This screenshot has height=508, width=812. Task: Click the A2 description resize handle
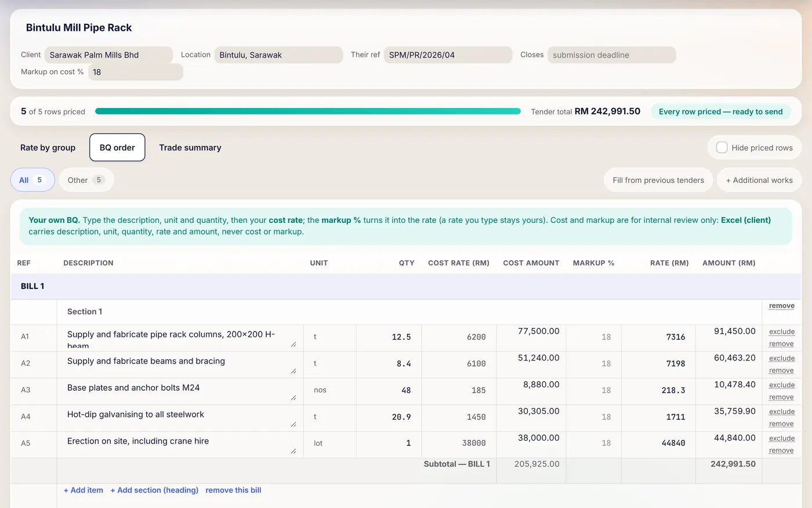[293, 371]
